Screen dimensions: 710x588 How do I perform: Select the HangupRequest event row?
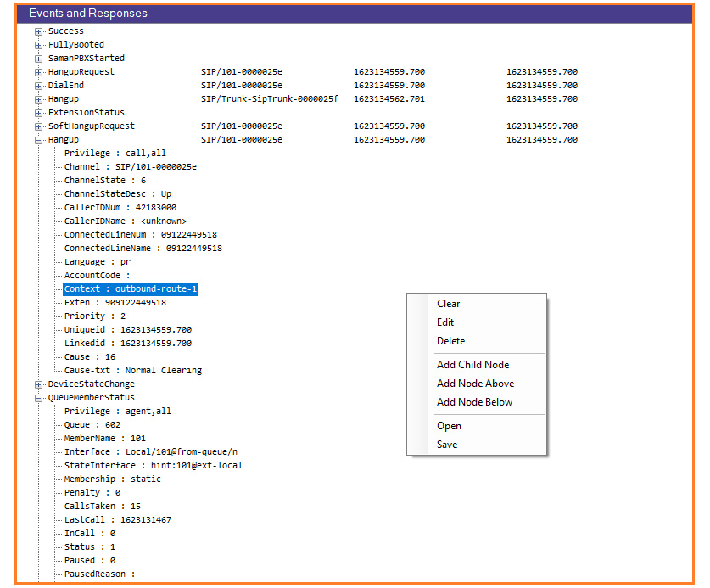click(81, 72)
